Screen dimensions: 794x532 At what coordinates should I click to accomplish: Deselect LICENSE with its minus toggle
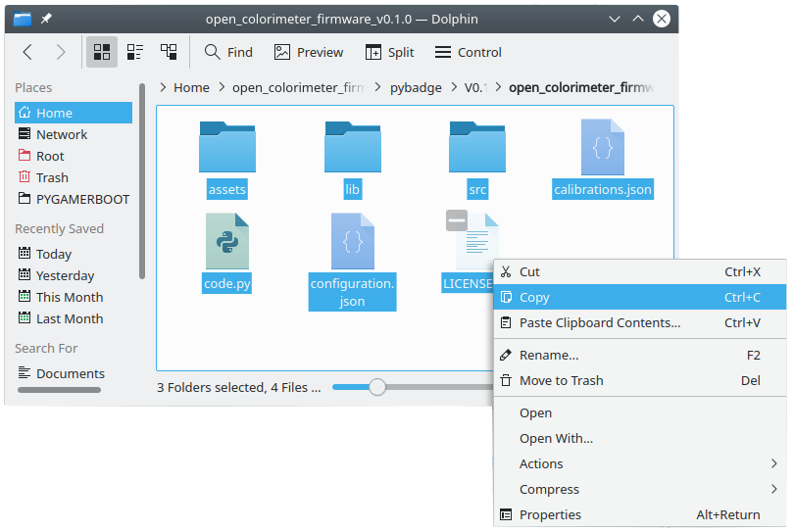[x=456, y=220]
